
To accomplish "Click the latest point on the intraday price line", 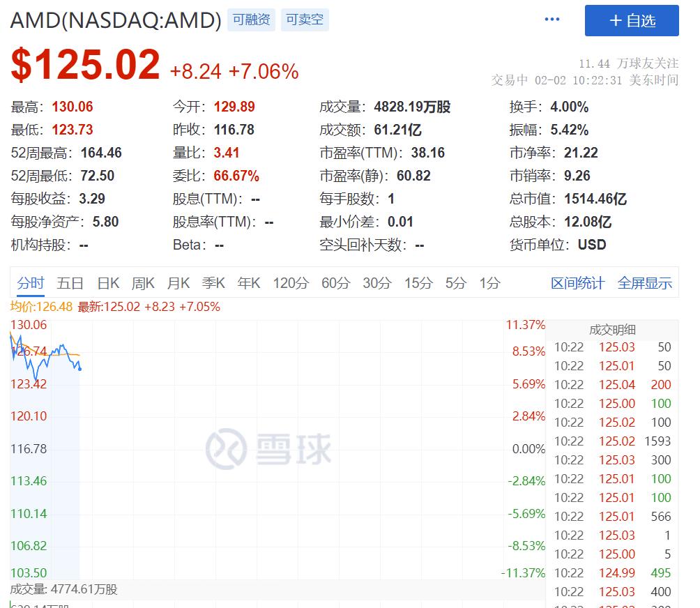I will point(80,369).
